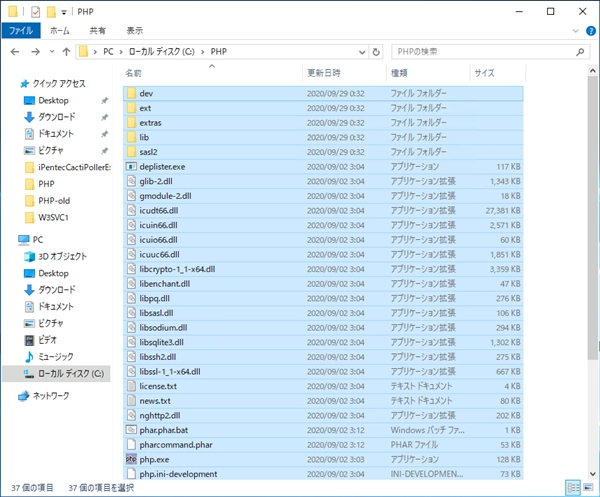Click the vertical scrollbar up arrow
The height and width of the screenshot is (497, 600).
coord(592,70)
